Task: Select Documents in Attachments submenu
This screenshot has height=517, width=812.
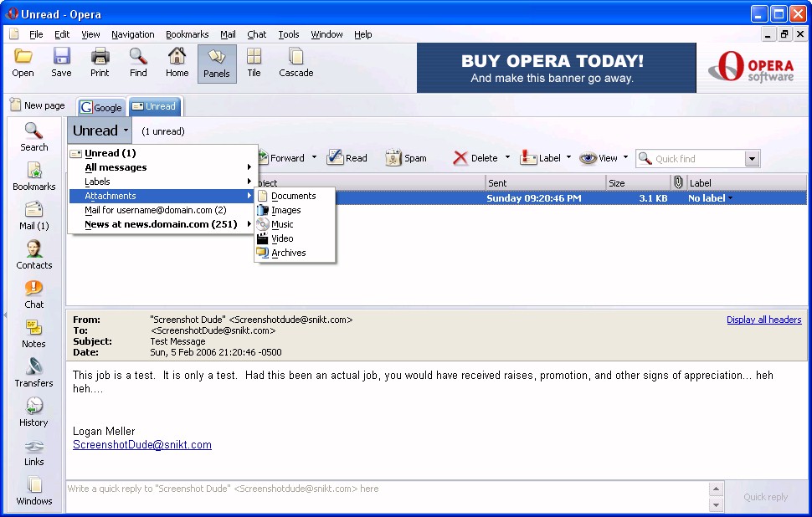Action: click(x=293, y=196)
